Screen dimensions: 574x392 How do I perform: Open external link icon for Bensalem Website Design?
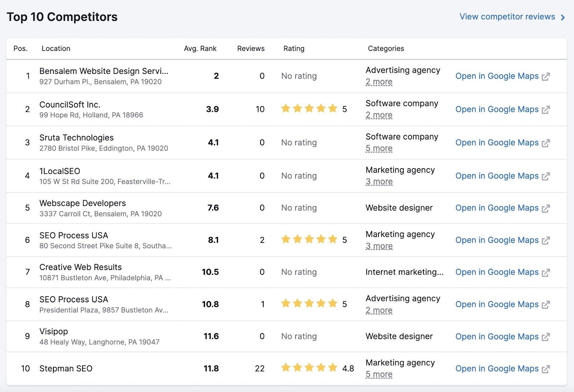coord(546,76)
